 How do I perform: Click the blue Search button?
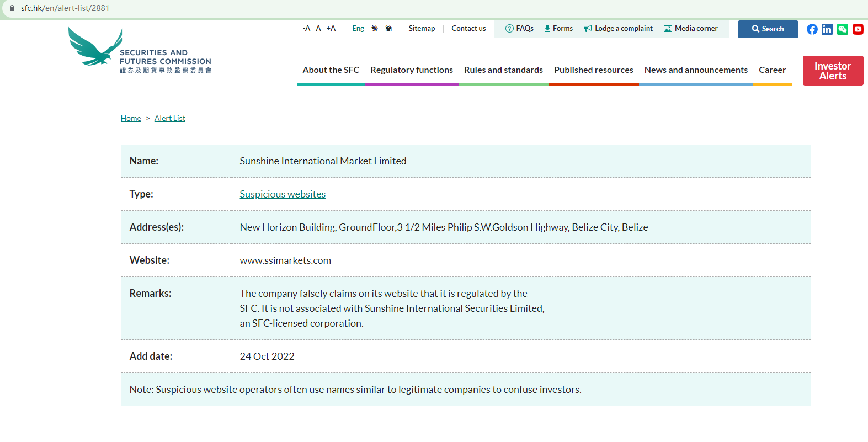(768, 29)
